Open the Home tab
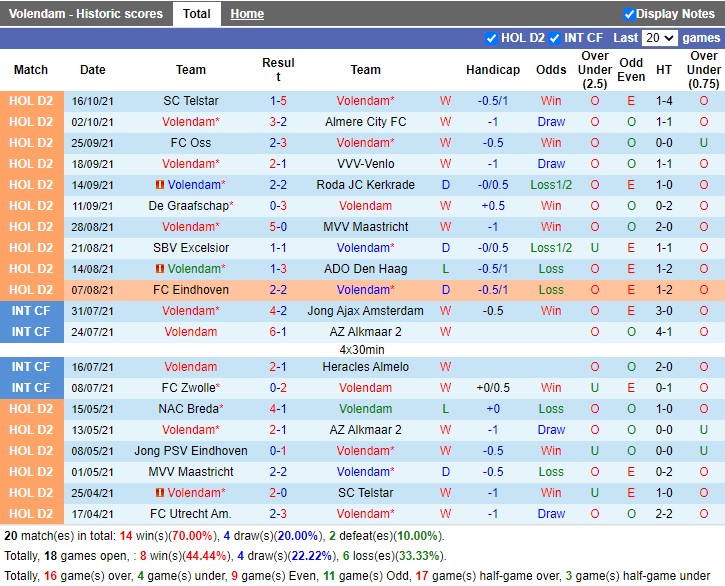Screen dimensions: 725x586 (247, 14)
